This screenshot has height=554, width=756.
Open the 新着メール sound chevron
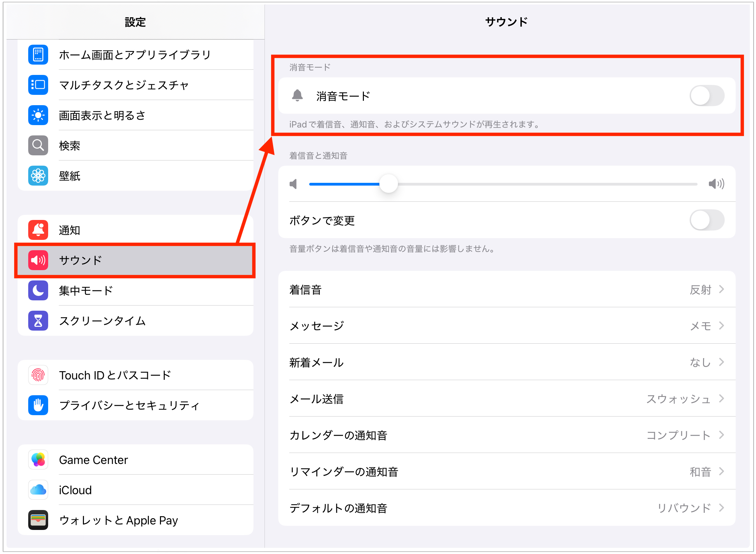tap(721, 362)
